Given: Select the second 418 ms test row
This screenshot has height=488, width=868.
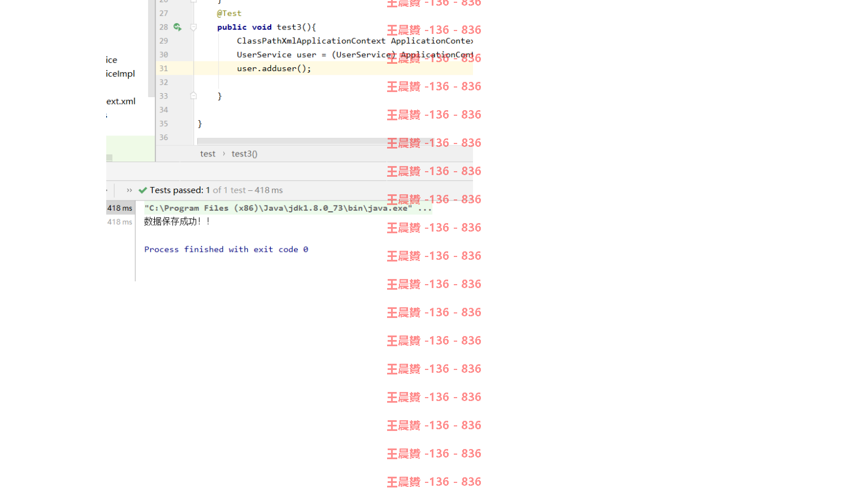Looking at the screenshot, I should pos(120,222).
